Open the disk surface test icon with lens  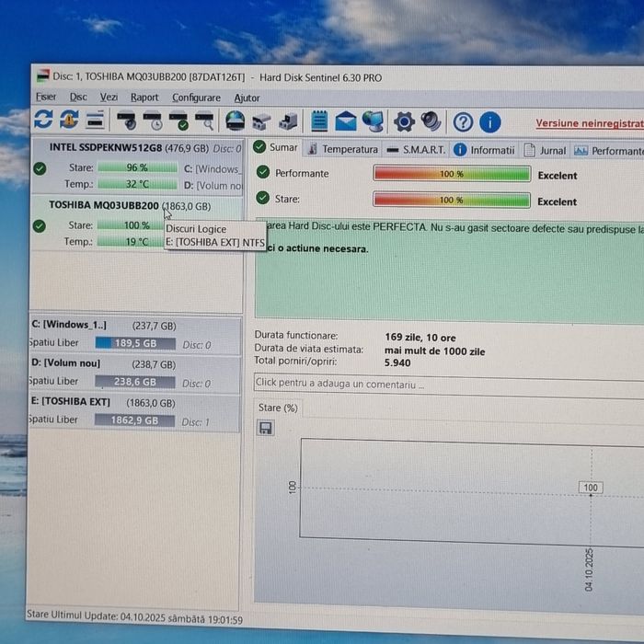click(x=127, y=121)
